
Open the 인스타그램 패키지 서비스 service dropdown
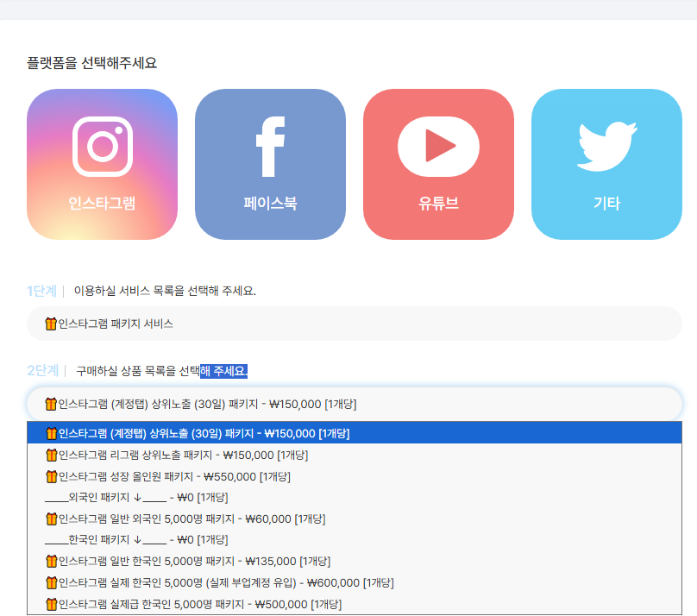click(355, 324)
